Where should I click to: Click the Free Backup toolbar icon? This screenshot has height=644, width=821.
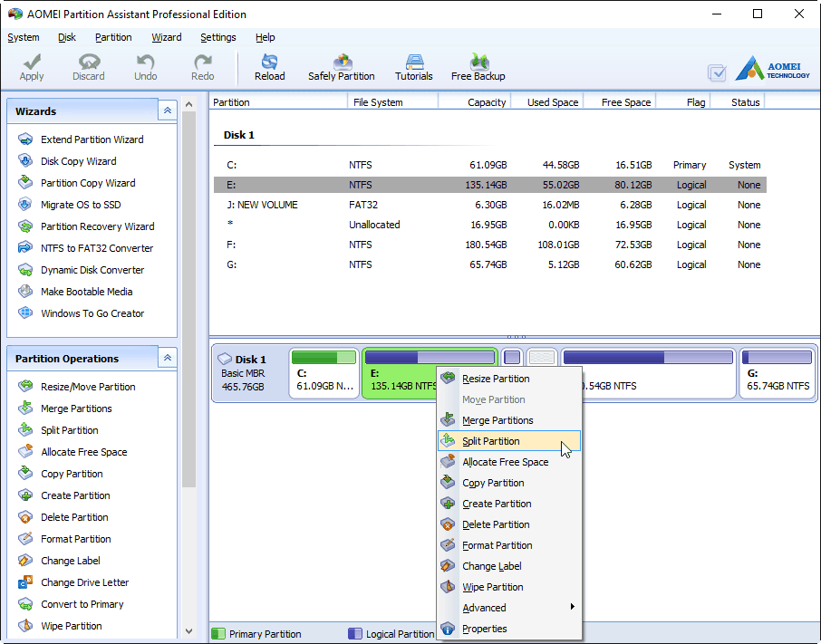click(x=478, y=62)
